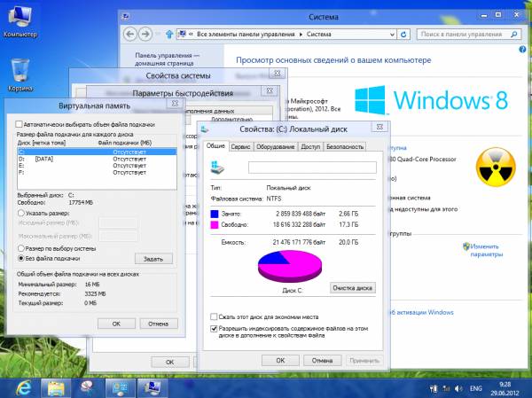Viewport: 532px width, 398px height.
Task: Switch to Control Panel taskbar item
Action: [120, 388]
